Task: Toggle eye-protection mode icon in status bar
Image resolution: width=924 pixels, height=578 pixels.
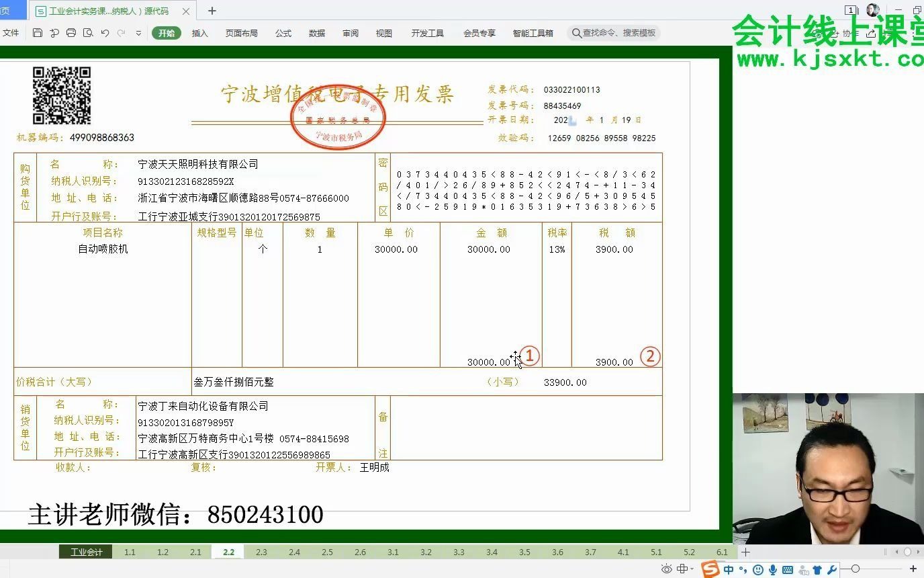Action: point(666,569)
